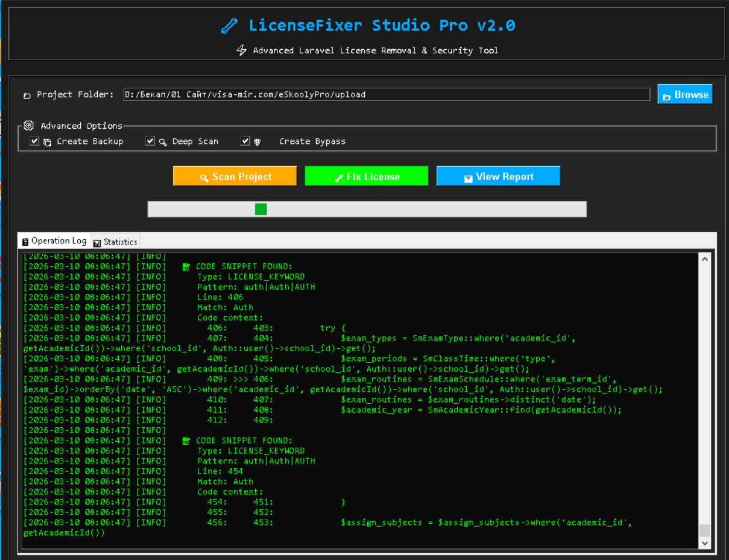Click the log scrollbar down arrow

click(x=705, y=543)
